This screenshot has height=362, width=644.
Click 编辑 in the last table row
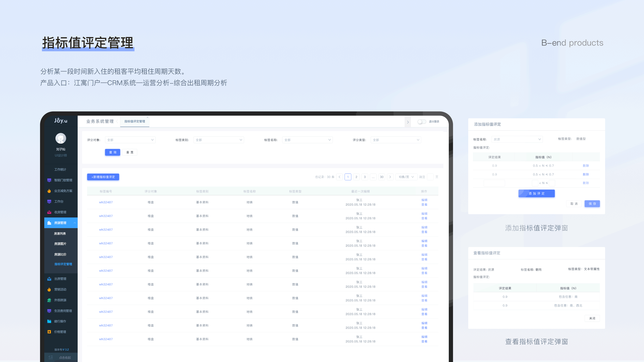tap(424, 337)
